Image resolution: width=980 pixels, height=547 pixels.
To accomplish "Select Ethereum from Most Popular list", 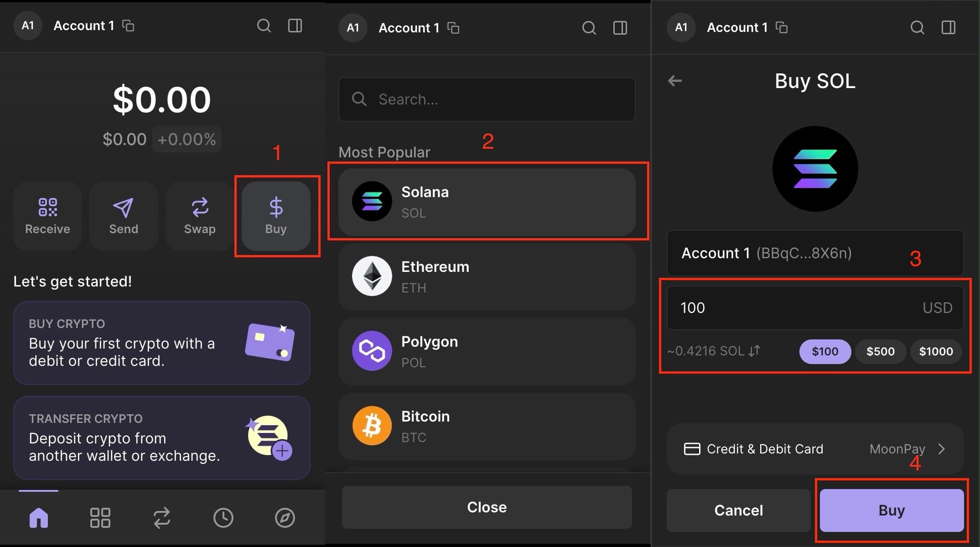I will (x=487, y=277).
